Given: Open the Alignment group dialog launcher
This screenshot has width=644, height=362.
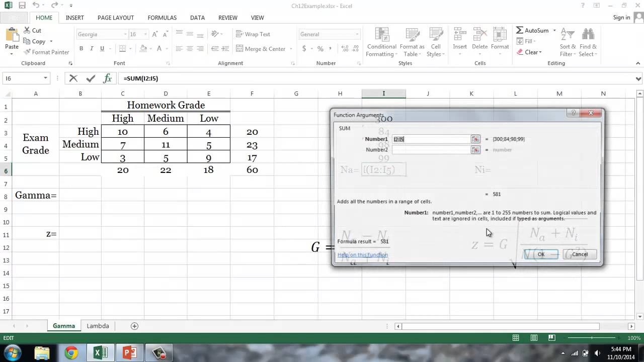Looking at the screenshot, I should (293, 63).
